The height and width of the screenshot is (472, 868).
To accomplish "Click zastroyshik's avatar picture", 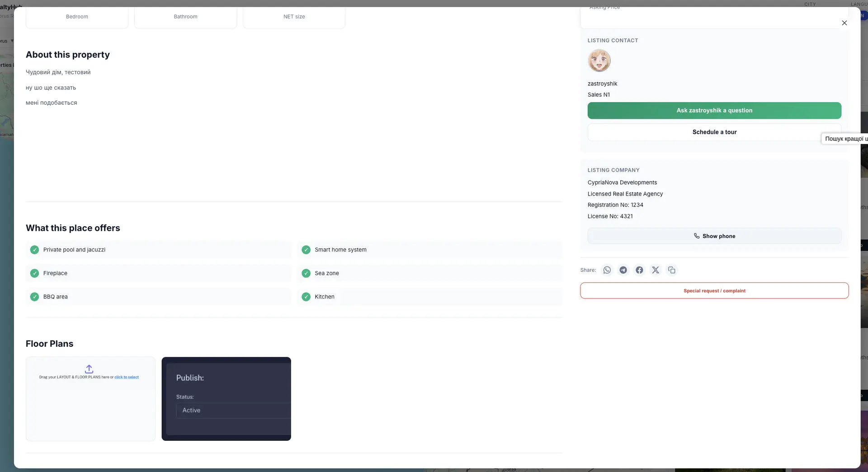I will [599, 61].
